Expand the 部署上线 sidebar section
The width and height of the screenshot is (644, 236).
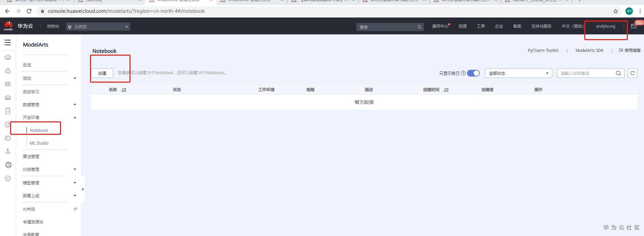(x=75, y=196)
